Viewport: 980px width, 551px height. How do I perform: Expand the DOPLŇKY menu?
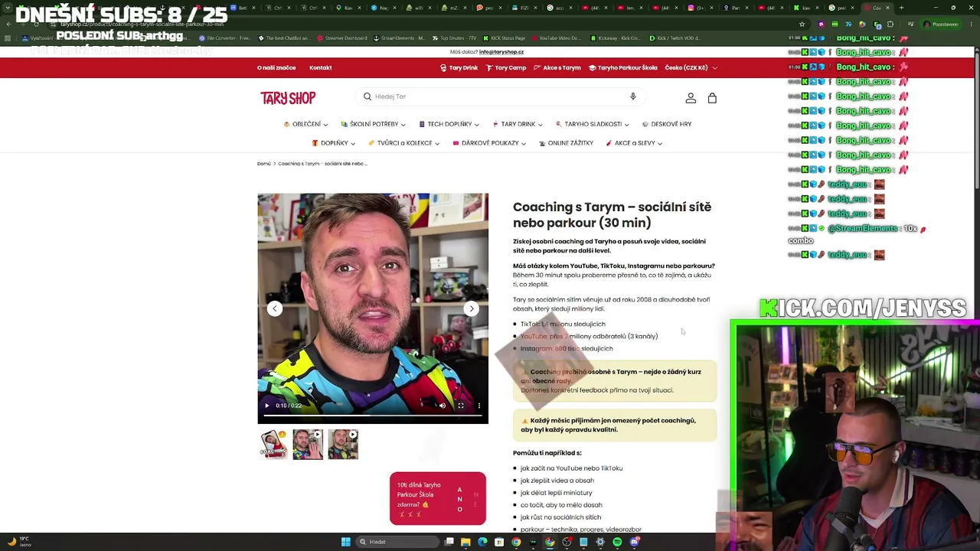[333, 143]
